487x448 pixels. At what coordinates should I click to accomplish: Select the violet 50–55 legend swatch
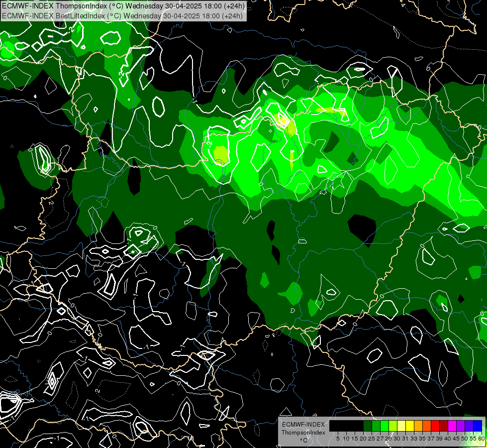tap(469, 426)
